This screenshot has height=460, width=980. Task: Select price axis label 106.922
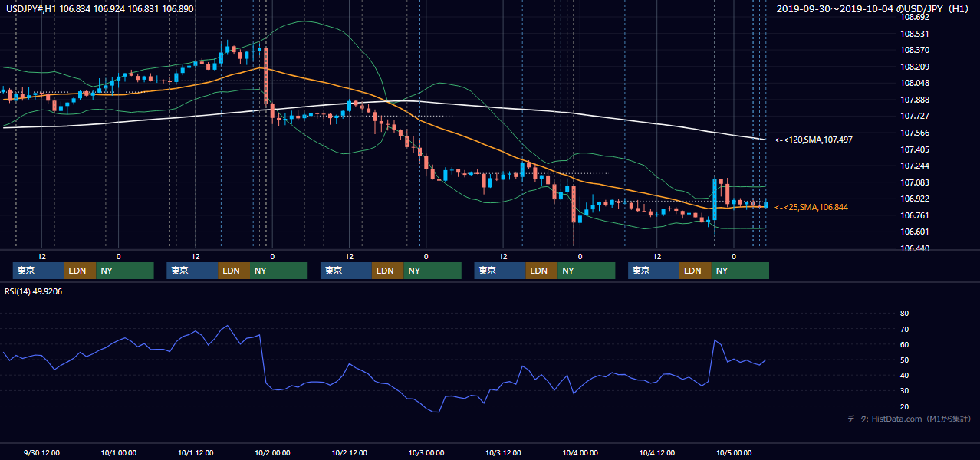coord(915,199)
